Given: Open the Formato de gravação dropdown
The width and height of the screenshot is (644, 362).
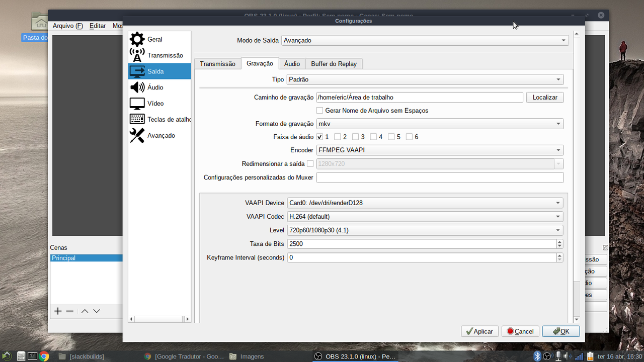Looking at the screenshot, I should pyautogui.click(x=440, y=124).
